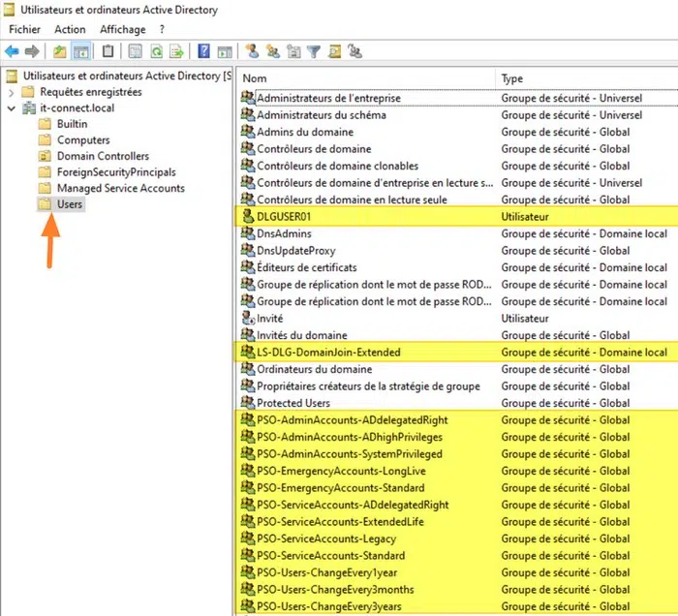Image resolution: width=678 pixels, height=616 pixels.
Task: Collapse the it-connect.local domain node
Action: [12, 108]
